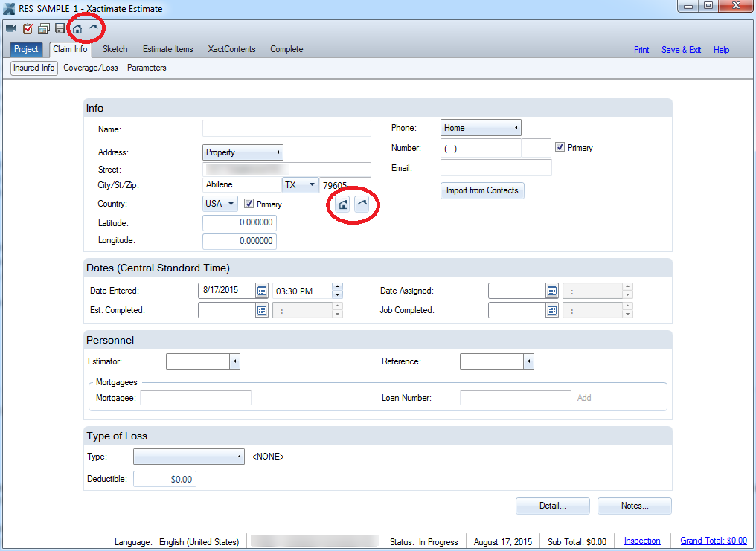Image resolution: width=756 pixels, height=551 pixels.
Task: Click the Save & Exit link
Action: [681, 50]
